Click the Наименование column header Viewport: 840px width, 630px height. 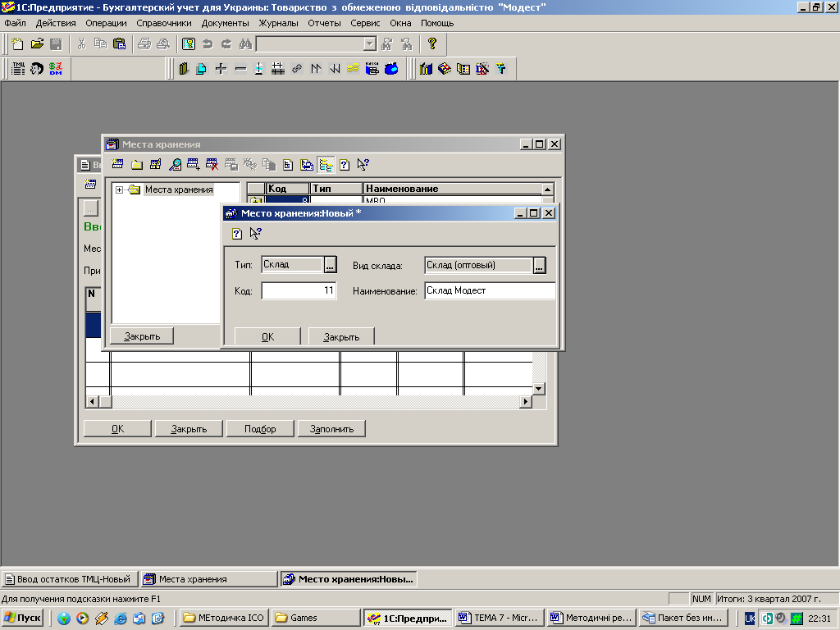pyautogui.click(x=453, y=189)
